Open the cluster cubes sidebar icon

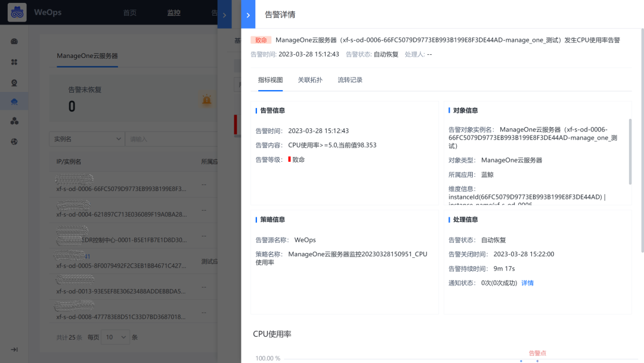coord(14,121)
